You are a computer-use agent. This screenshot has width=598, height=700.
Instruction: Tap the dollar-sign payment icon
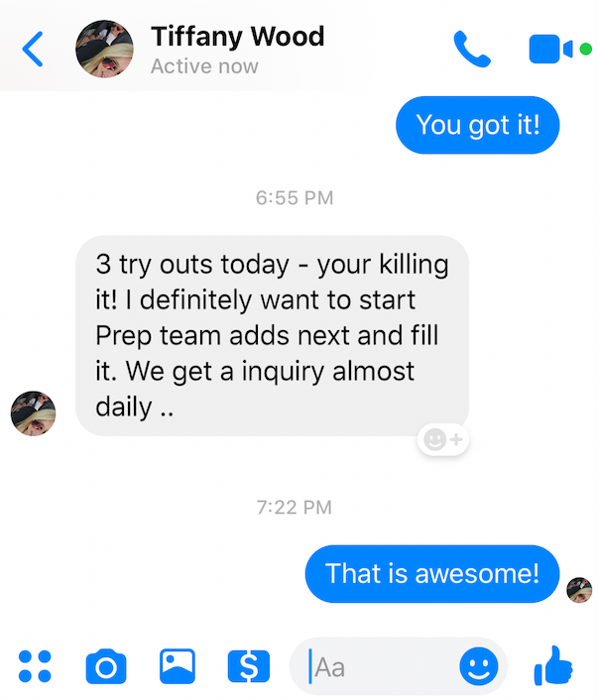tap(248, 666)
